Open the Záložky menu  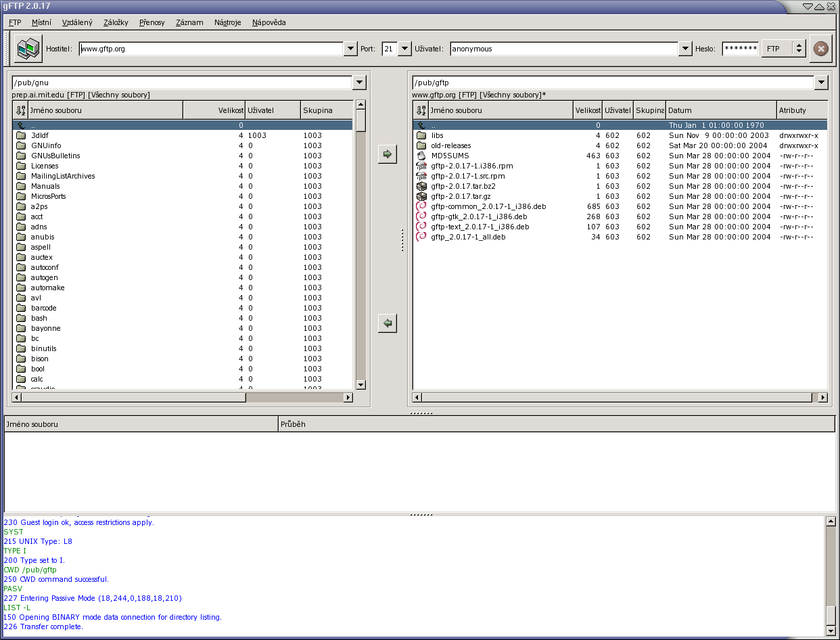(116, 22)
